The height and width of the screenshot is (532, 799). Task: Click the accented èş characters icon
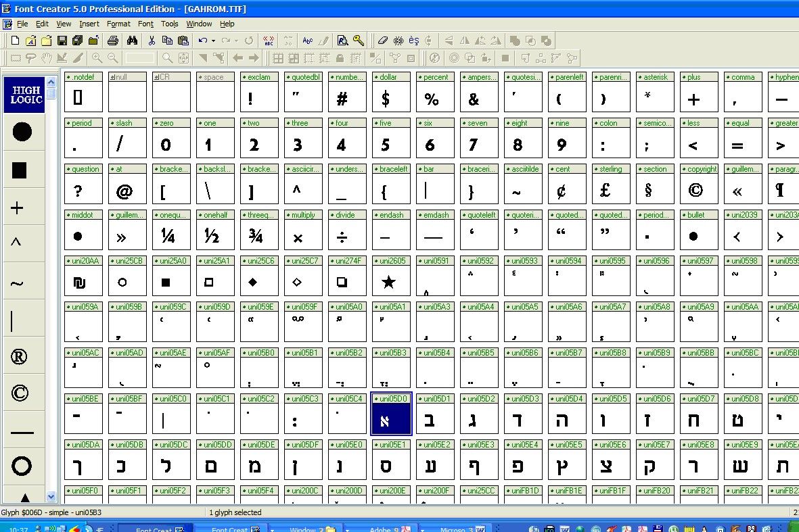pyautogui.click(x=414, y=41)
